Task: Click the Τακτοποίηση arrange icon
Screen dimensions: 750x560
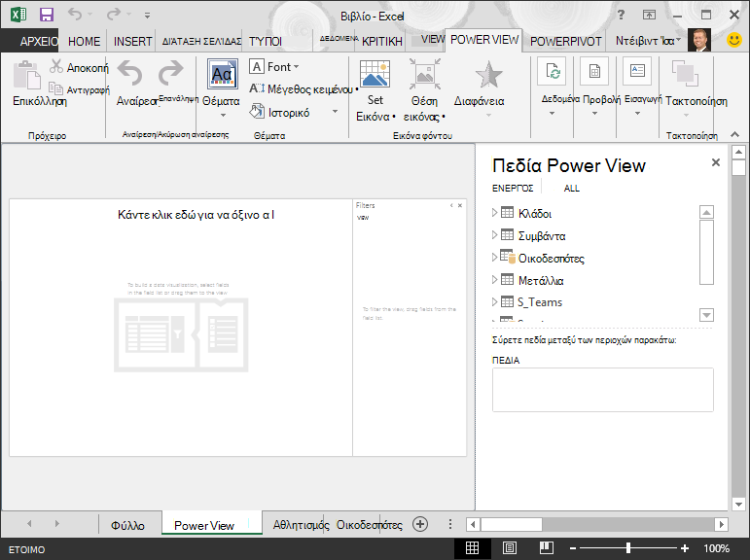Action: tap(685, 73)
